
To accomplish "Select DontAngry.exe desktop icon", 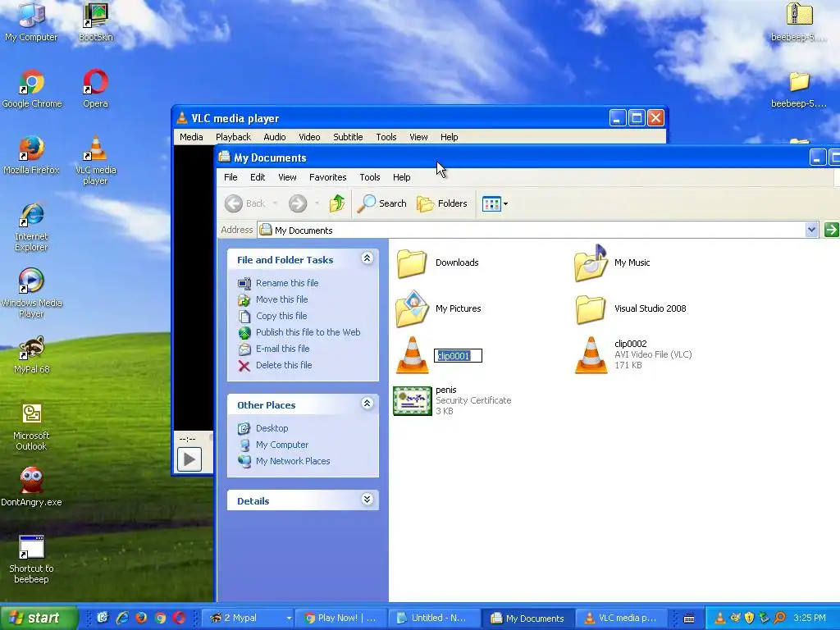I will point(31,486).
